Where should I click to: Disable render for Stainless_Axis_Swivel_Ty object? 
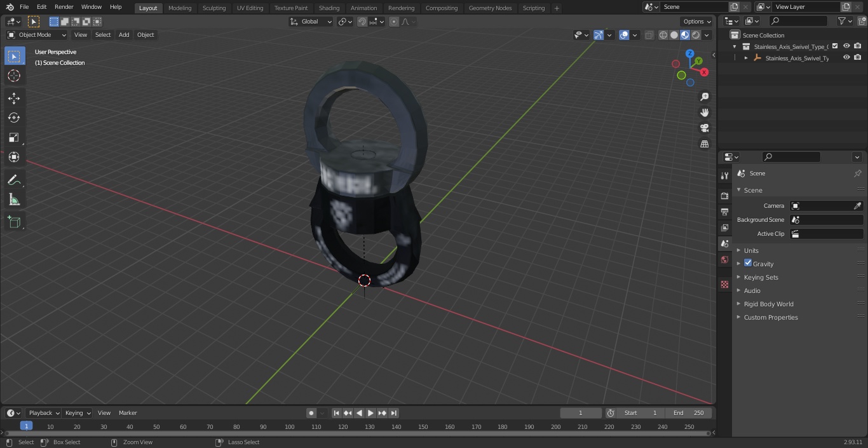(x=858, y=58)
